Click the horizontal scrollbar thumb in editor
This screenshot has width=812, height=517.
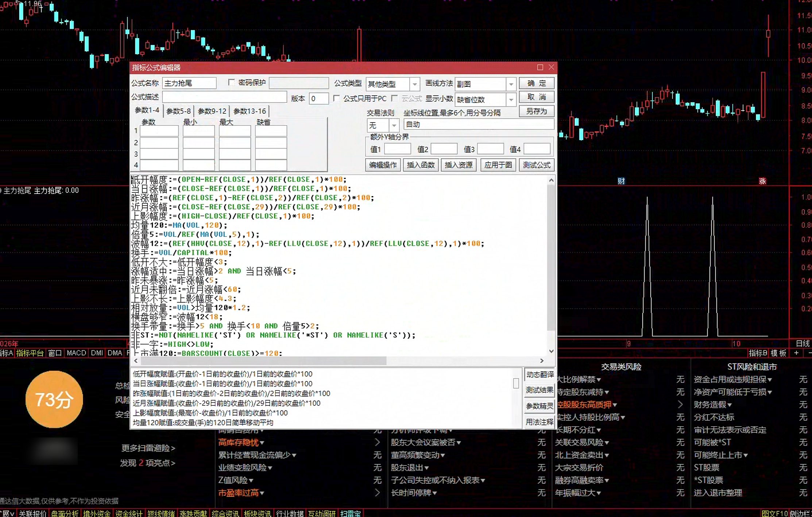coord(263,361)
